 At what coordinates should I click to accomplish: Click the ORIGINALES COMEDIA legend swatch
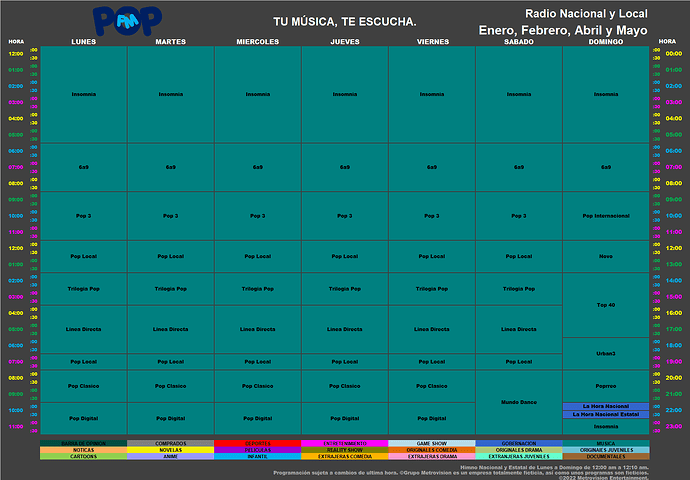point(432,450)
